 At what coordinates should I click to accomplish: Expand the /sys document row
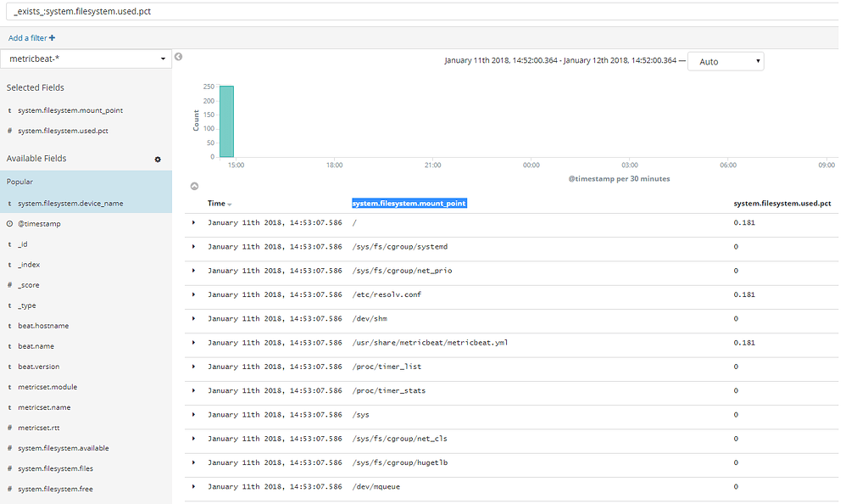194,414
